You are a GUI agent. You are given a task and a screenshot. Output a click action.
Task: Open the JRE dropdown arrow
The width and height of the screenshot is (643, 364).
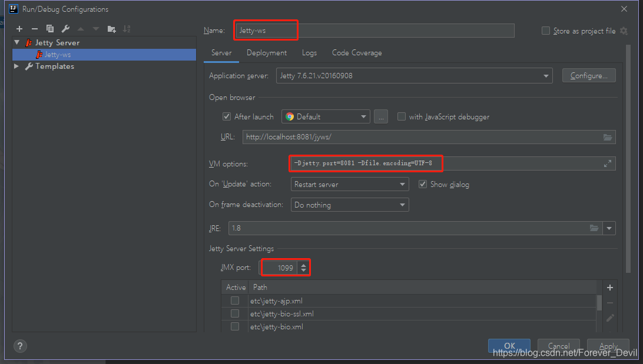click(x=609, y=228)
